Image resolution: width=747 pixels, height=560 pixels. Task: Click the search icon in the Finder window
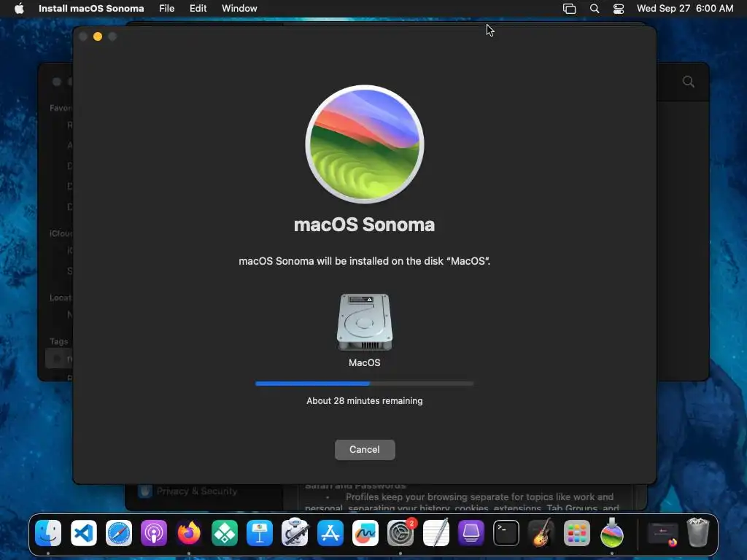point(689,82)
